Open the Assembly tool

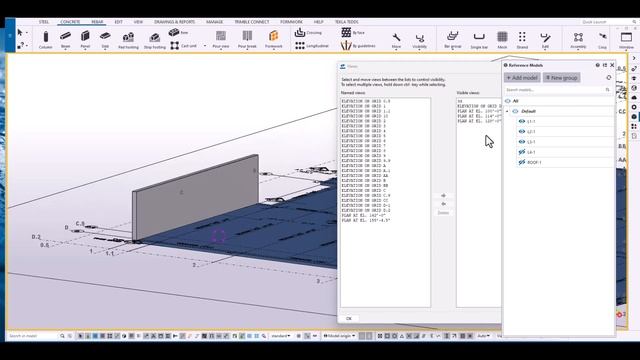click(x=578, y=40)
